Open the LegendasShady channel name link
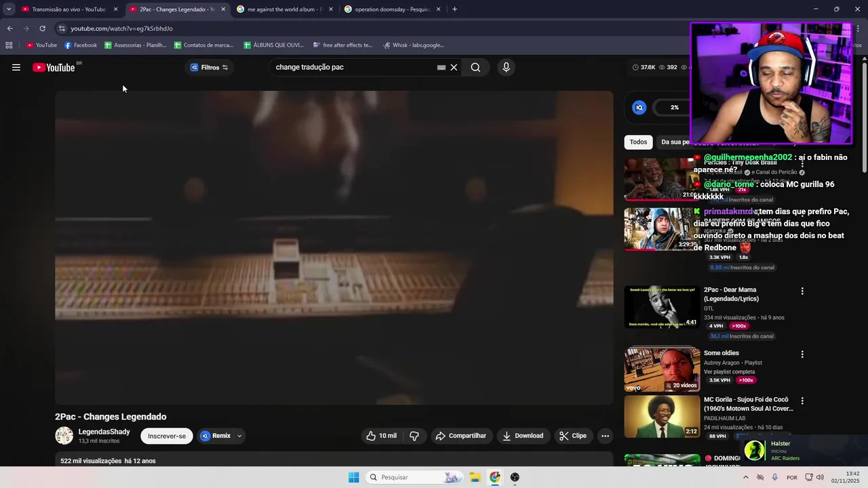The width and height of the screenshot is (868, 488). [104, 432]
